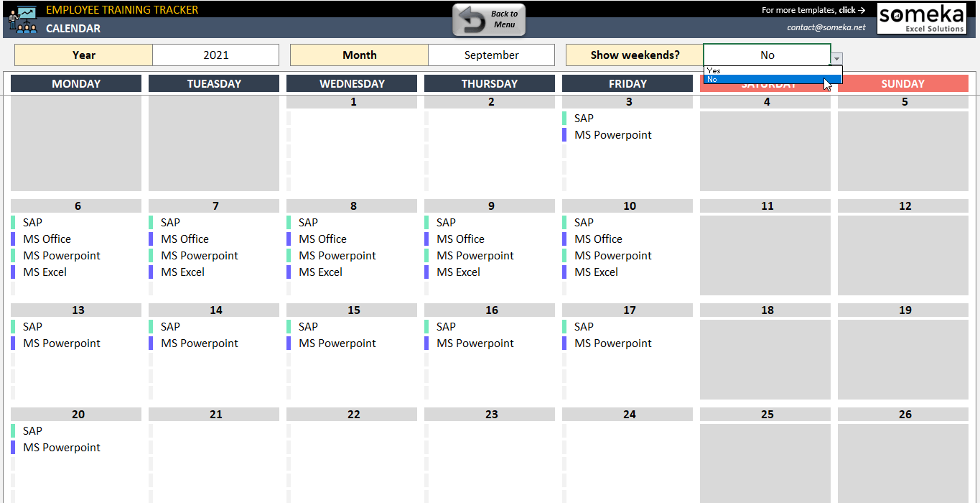The image size is (980, 503).
Task: Click day number 24 header cell
Action: coord(627,415)
